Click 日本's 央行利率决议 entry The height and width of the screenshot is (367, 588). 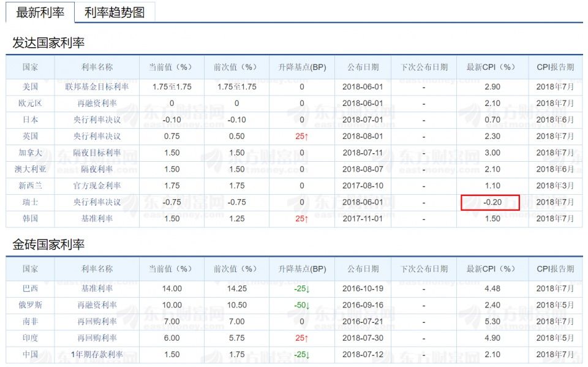pos(96,119)
